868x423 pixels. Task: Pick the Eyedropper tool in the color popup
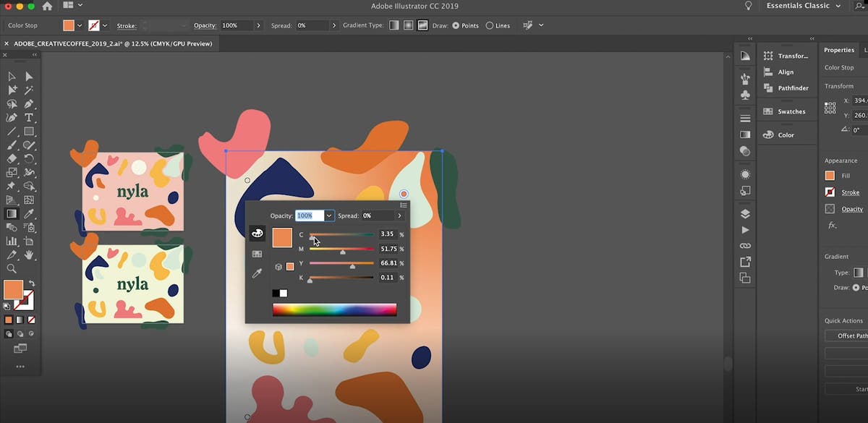pyautogui.click(x=257, y=272)
